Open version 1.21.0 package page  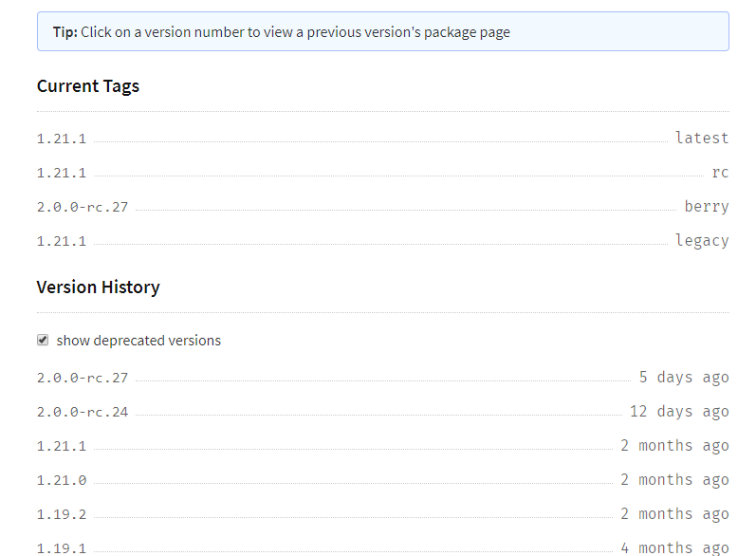pos(62,481)
